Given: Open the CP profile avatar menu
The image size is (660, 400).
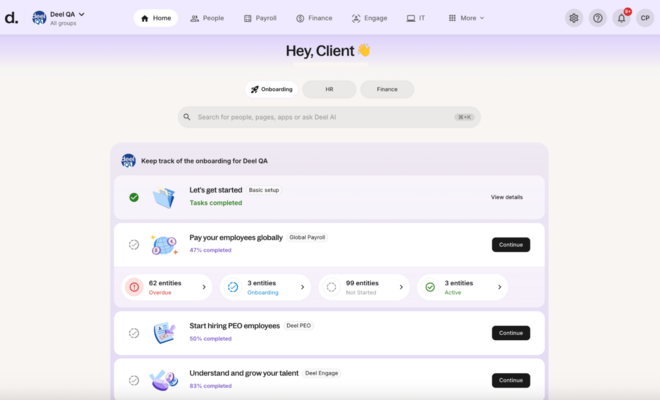Looking at the screenshot, I should (x=645, y=18).
